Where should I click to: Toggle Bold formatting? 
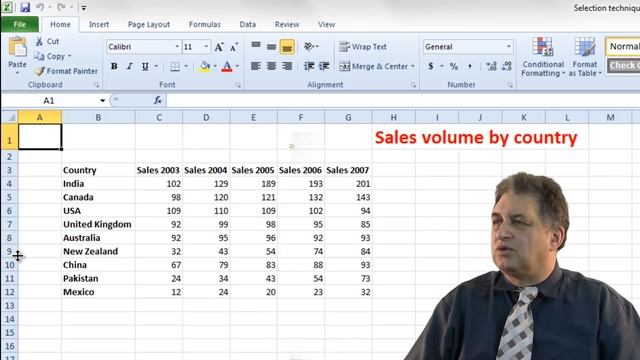coord(114,67)
